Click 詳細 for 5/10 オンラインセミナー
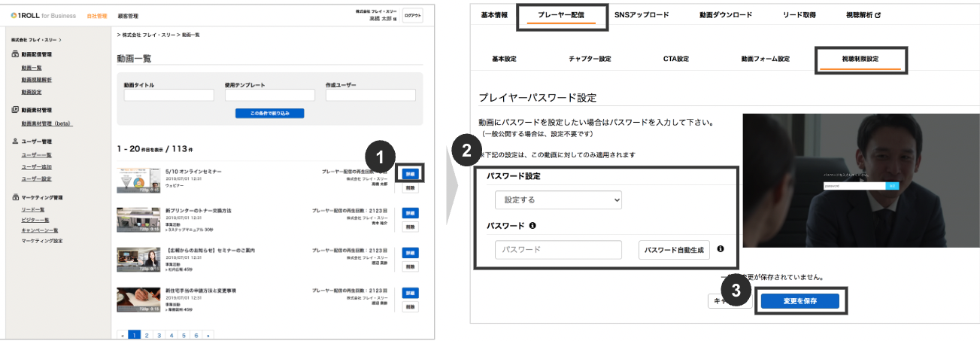The height and width of the screenshot is (341, 980). click(x=411, y=173)
